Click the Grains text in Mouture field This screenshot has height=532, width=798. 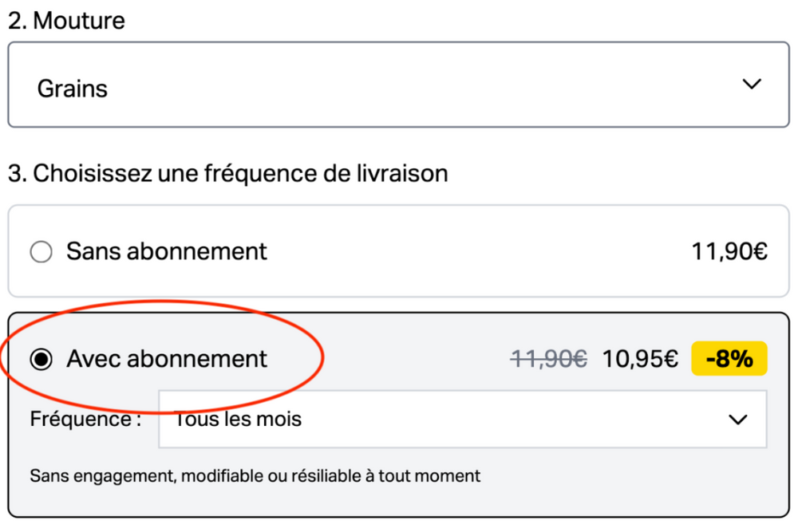tap(73, 89)
